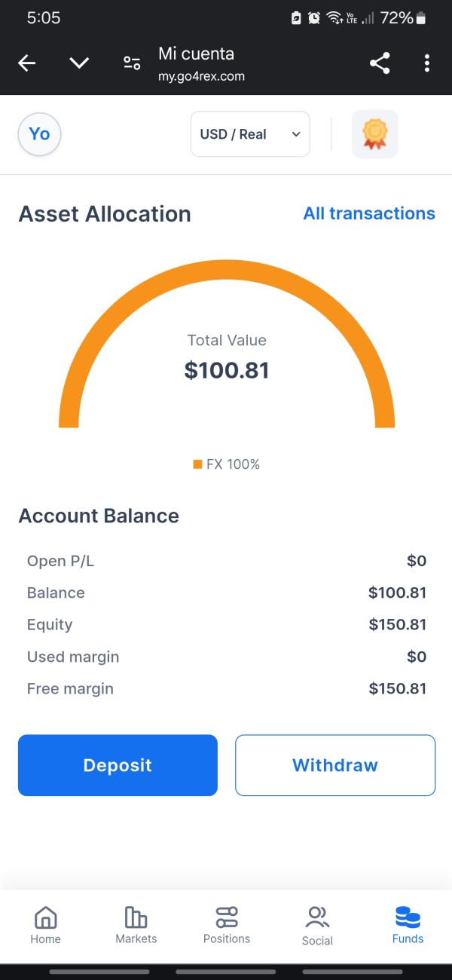Tap the Yo profile avatar
The height and width of the screenshot is (980, 452).
pos(39,134)
